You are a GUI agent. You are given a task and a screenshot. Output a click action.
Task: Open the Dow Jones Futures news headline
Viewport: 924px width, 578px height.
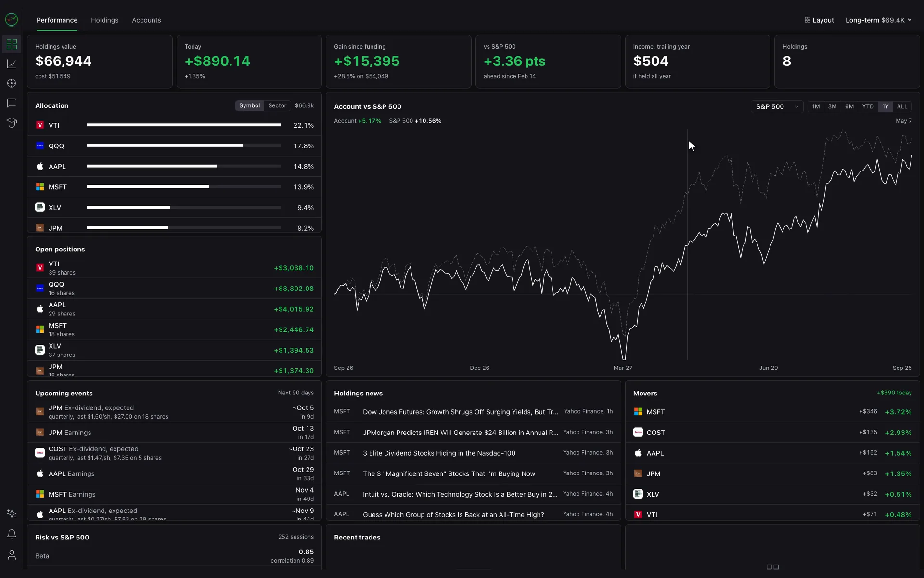tap(461, 412)
